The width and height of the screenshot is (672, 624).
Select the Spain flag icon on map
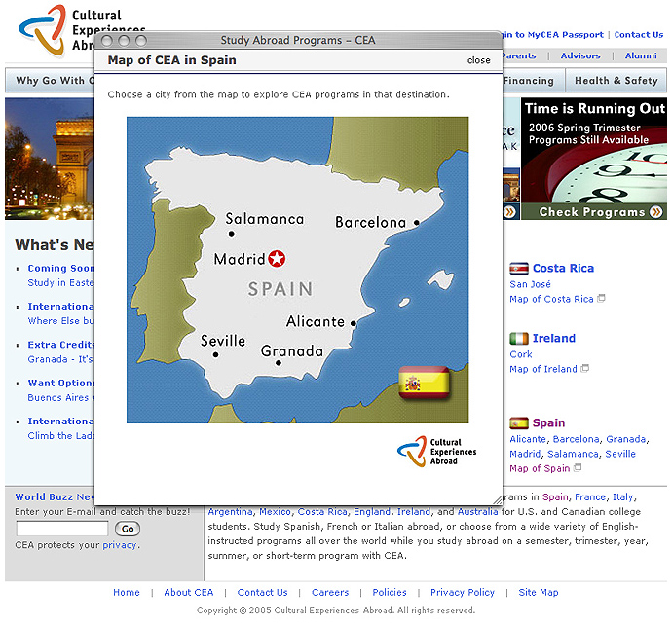(424, 383)
